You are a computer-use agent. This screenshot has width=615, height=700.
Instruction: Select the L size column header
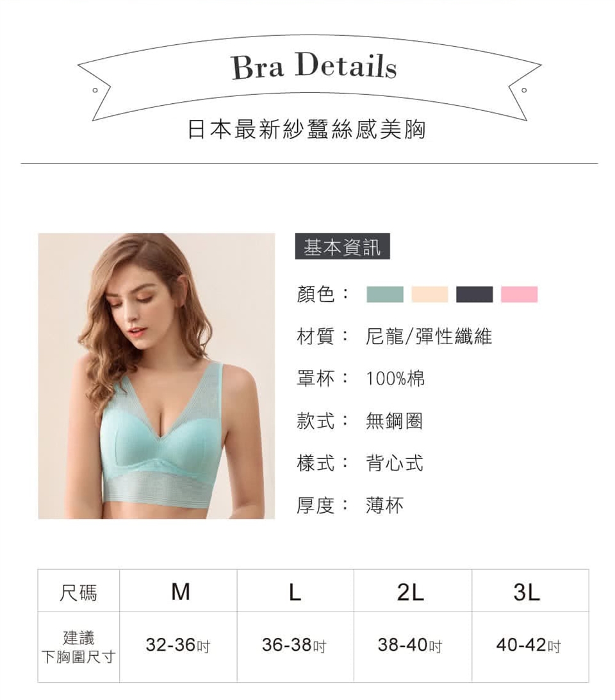click(295, 590)
